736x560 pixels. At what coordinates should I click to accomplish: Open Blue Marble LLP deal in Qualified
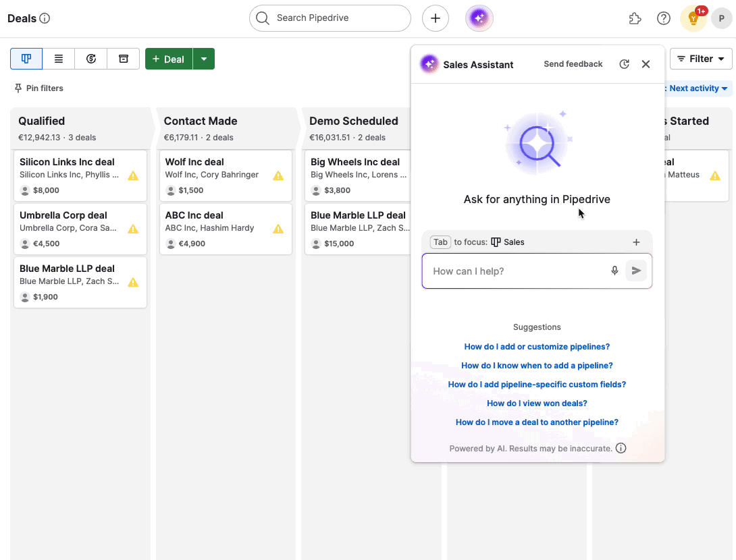(x=80, y=282)
